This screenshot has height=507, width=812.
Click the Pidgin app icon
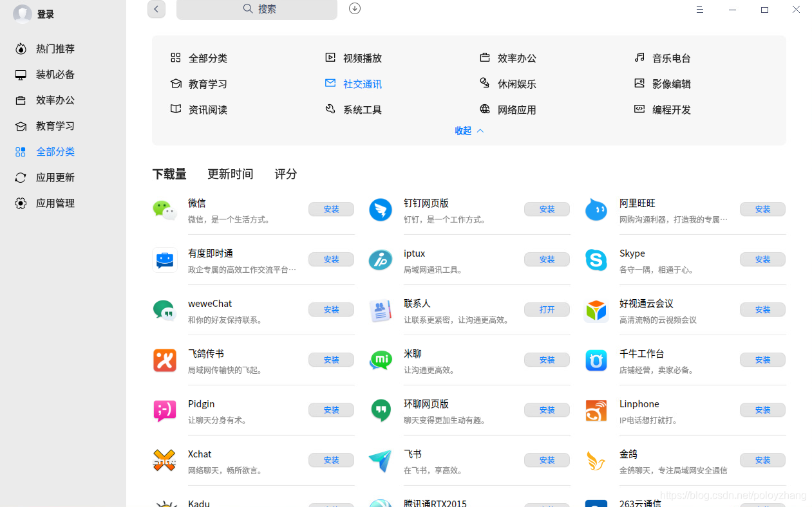coord(165,410)
